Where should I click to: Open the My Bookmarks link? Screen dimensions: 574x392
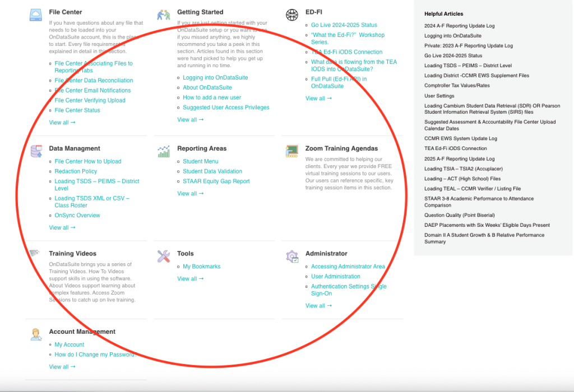pyautogui.click(x=202, y=267)
